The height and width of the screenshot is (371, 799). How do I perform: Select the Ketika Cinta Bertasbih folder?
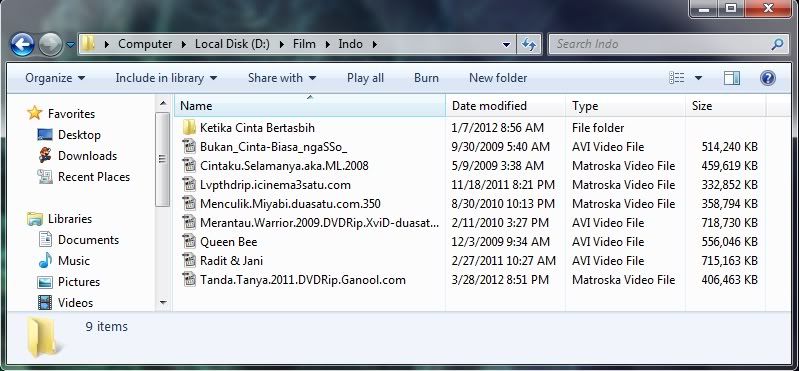257,127
